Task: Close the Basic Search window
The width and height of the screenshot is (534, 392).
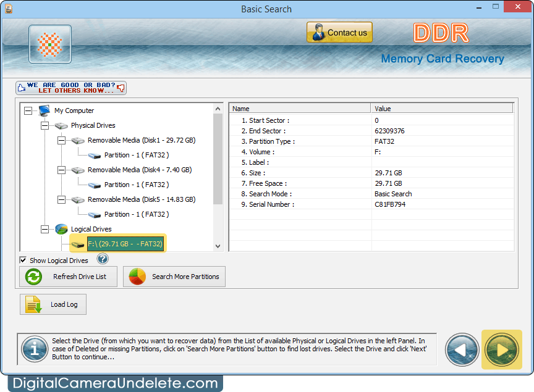Action: click(x=518, y=7)
